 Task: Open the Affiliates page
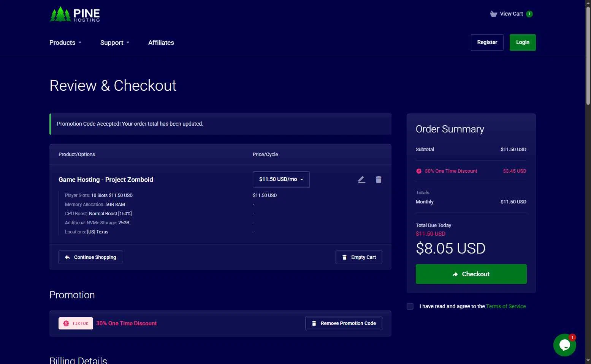pos(161,43)
